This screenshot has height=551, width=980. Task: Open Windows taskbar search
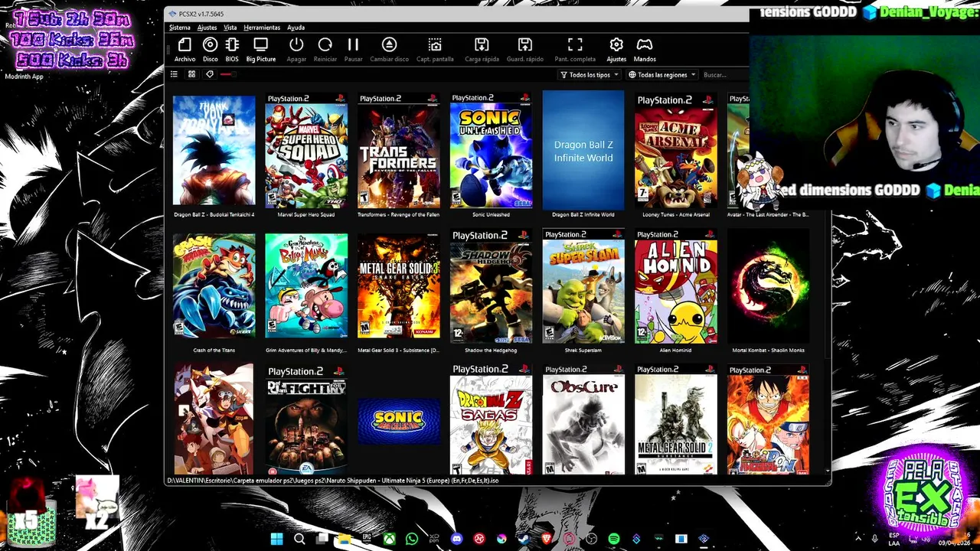[299, 540]
